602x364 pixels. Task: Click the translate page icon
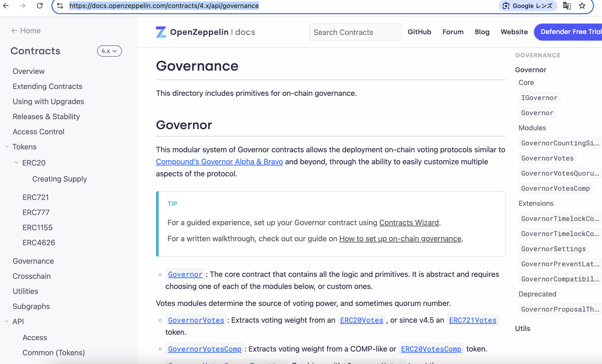pos(567,6)
